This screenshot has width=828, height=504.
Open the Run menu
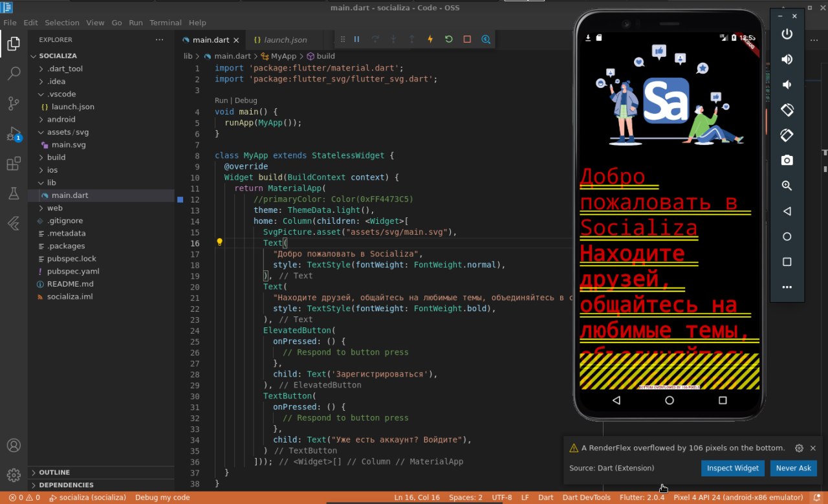click(x=135, y=23)
